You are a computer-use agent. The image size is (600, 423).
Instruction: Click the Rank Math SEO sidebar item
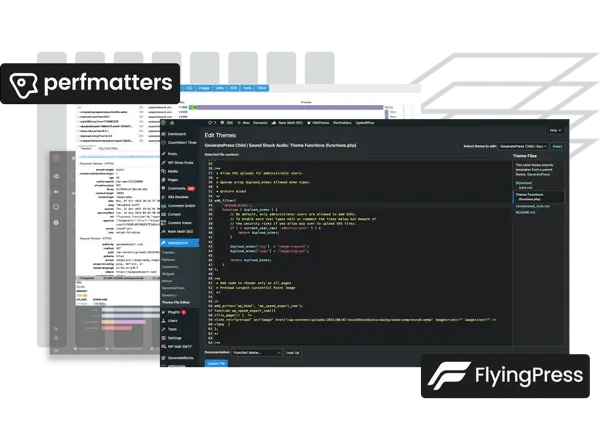pos(181,231)
